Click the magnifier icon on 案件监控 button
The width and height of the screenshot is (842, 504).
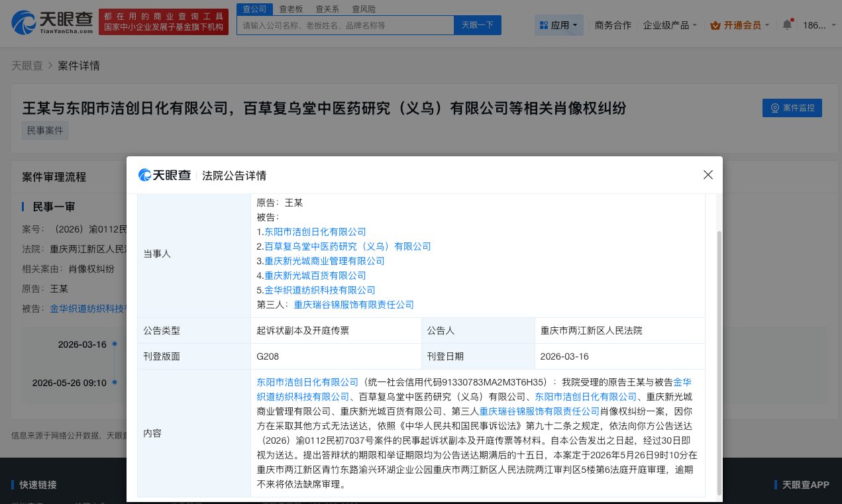click(x=775, y=108)
